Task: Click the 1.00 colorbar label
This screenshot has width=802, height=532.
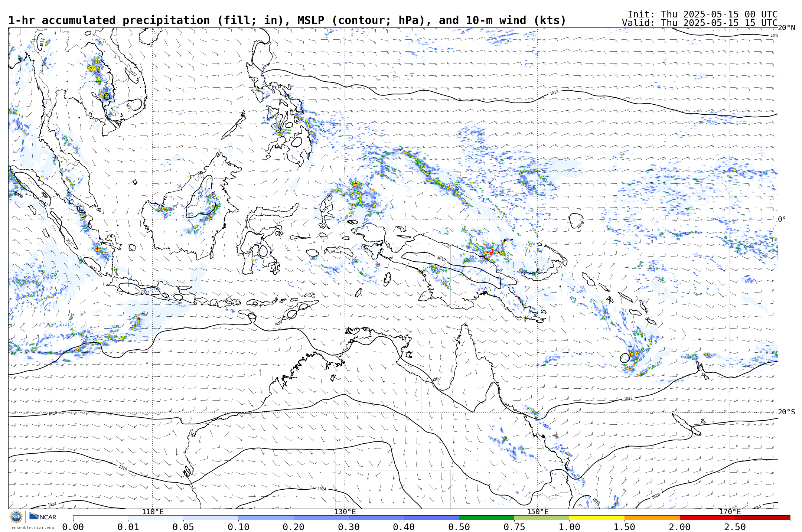Action: [x=569, y=527]
